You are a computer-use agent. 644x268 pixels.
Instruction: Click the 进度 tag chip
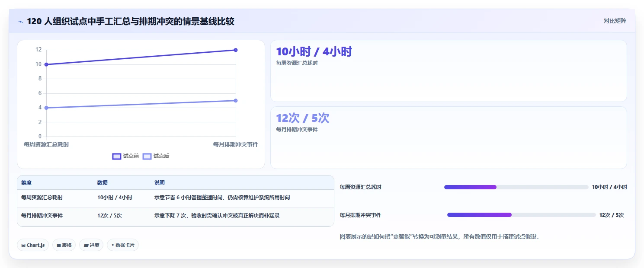[91, 245]
